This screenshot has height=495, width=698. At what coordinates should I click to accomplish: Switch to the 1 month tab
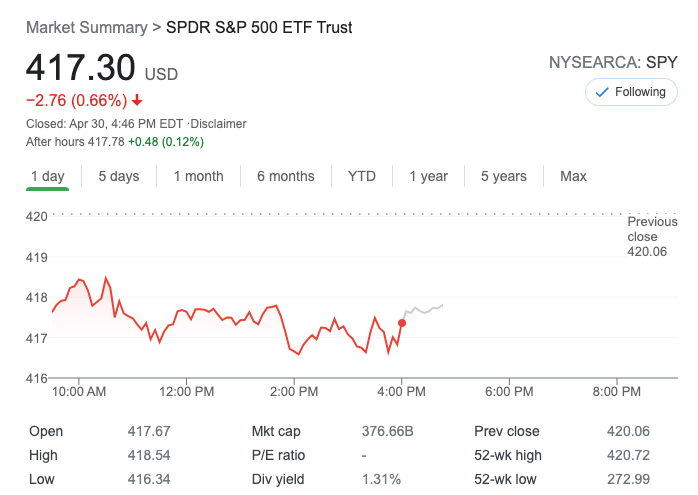198,176
